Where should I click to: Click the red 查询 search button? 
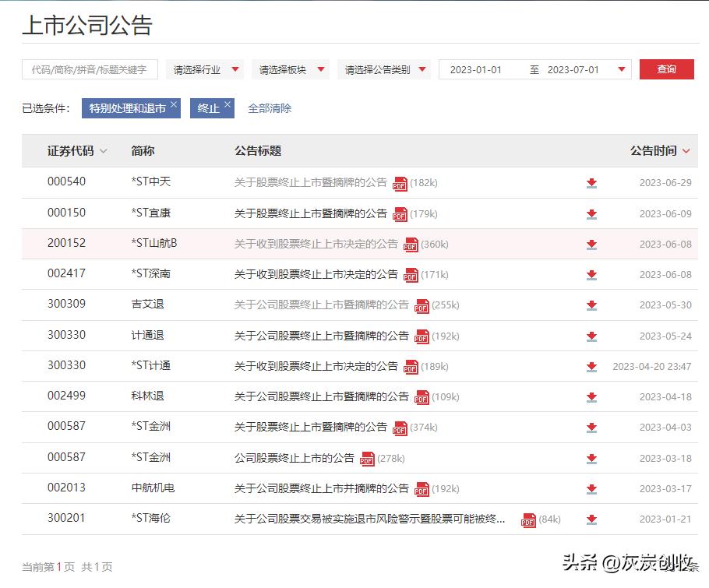click(x=667, y=69)
